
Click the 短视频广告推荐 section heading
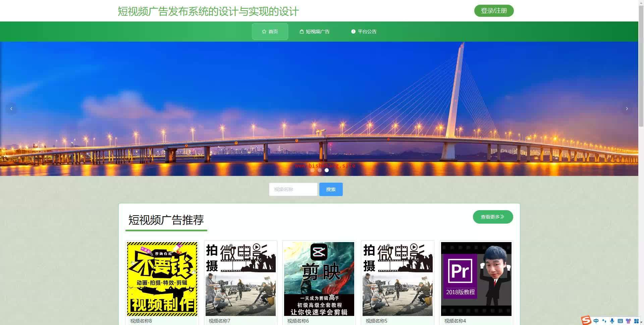(166, 220)
